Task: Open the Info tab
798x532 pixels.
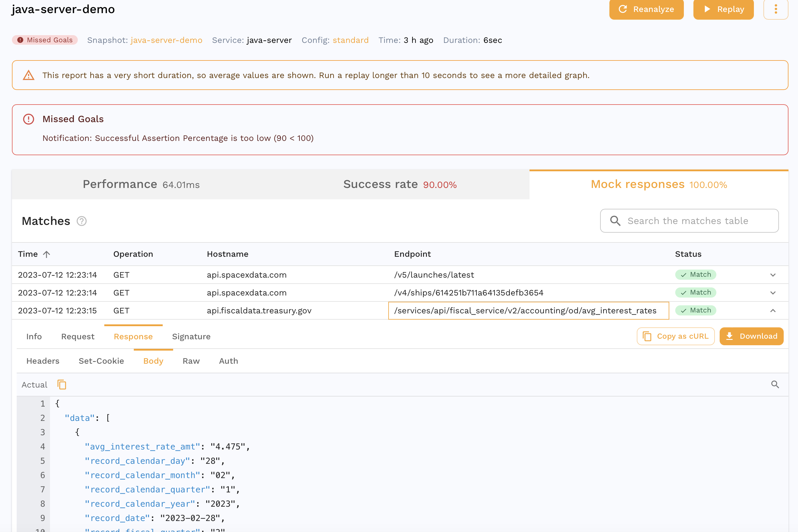Action: [x=34, y=337]
